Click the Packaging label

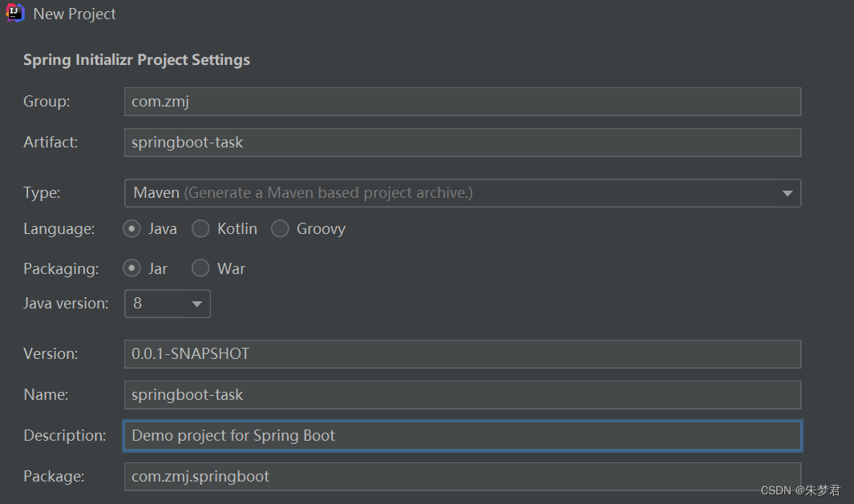61,269
